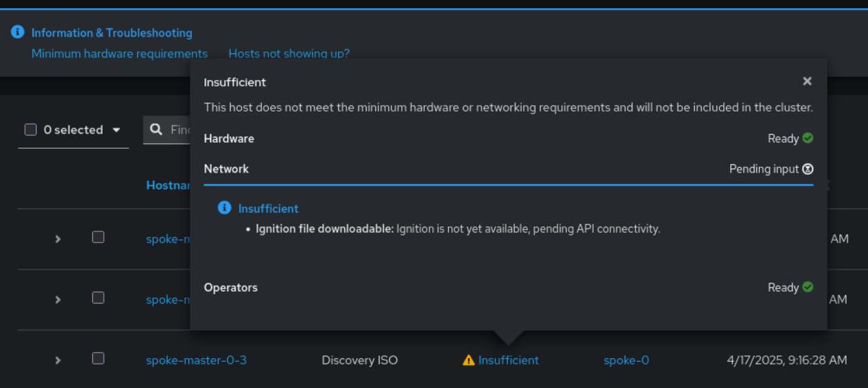The image size is (868, 388).
Task: Expand the Network validation section
Action: 227,168
